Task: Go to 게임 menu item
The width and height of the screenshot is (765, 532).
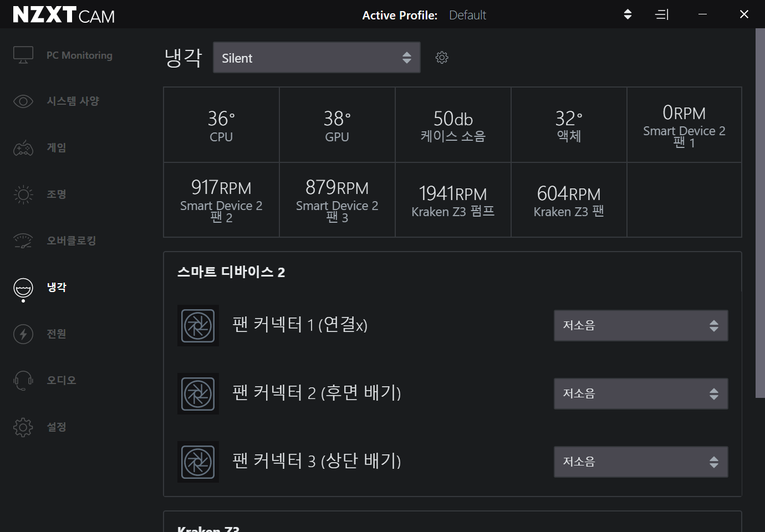Action: coord(56,148)
